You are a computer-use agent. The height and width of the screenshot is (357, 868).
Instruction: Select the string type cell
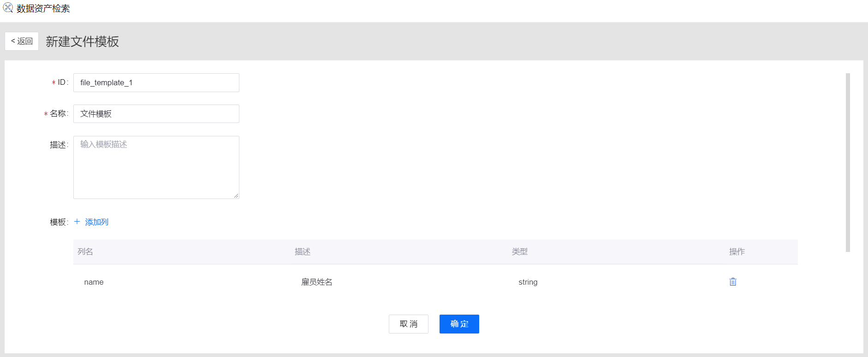point(528,282)
